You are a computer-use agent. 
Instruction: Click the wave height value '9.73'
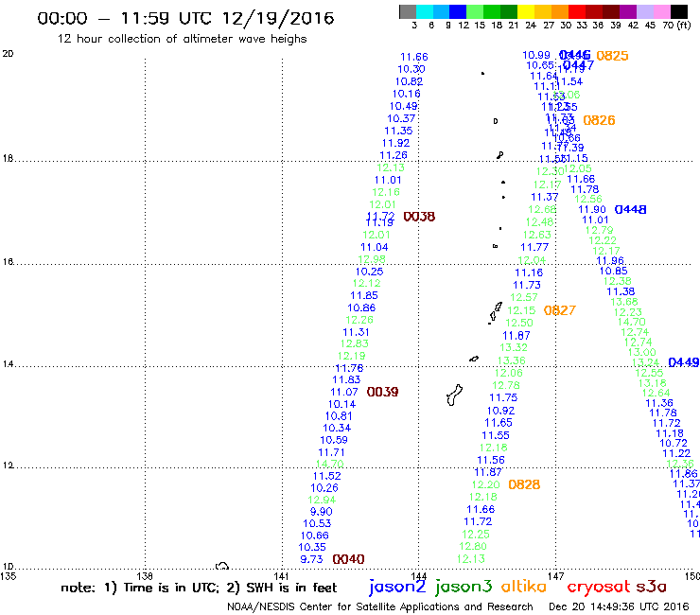pyautogui.click(x=311, y=559)
